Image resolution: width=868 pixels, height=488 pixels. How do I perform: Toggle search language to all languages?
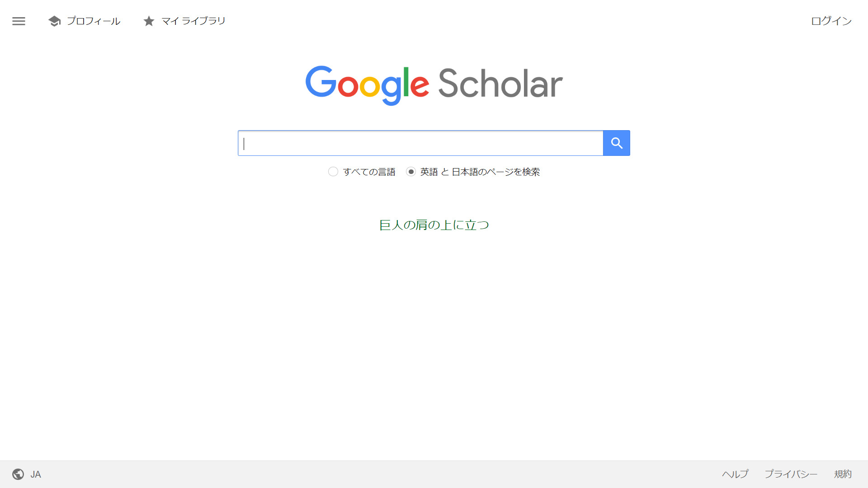[333, 172]
